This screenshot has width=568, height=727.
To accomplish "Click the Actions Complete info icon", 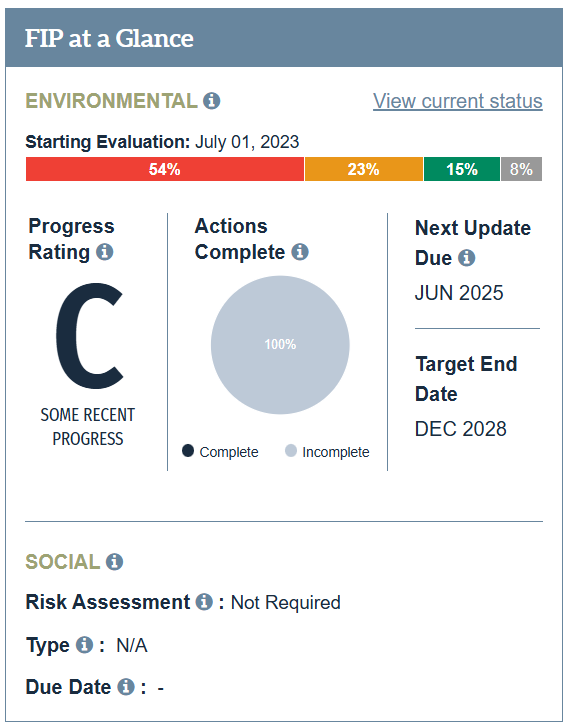I will (300, 252).
